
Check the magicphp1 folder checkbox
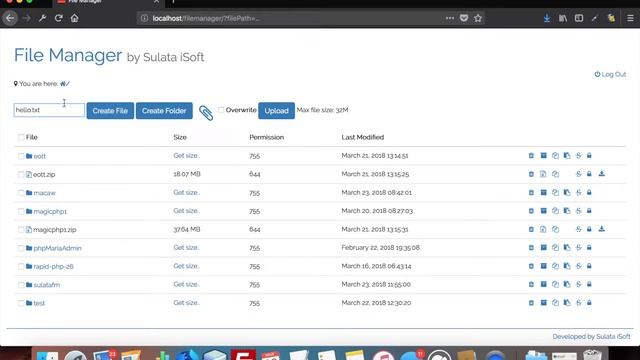21,211
